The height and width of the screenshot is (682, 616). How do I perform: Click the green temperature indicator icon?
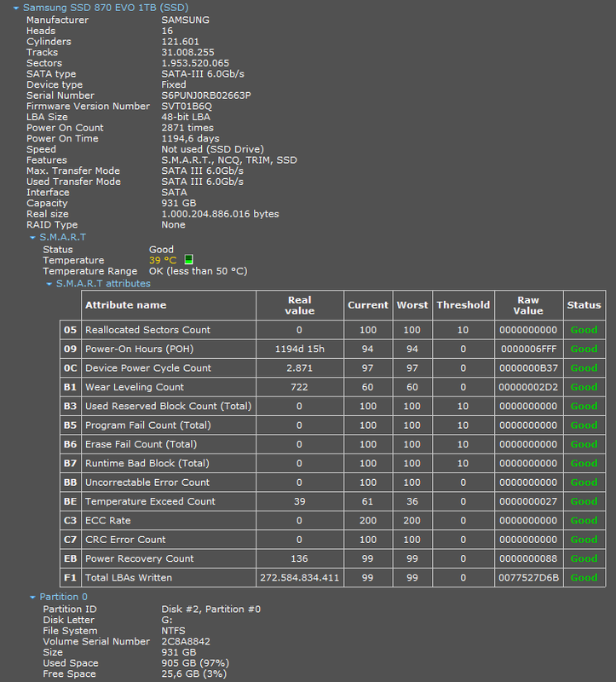coord(188,260)
